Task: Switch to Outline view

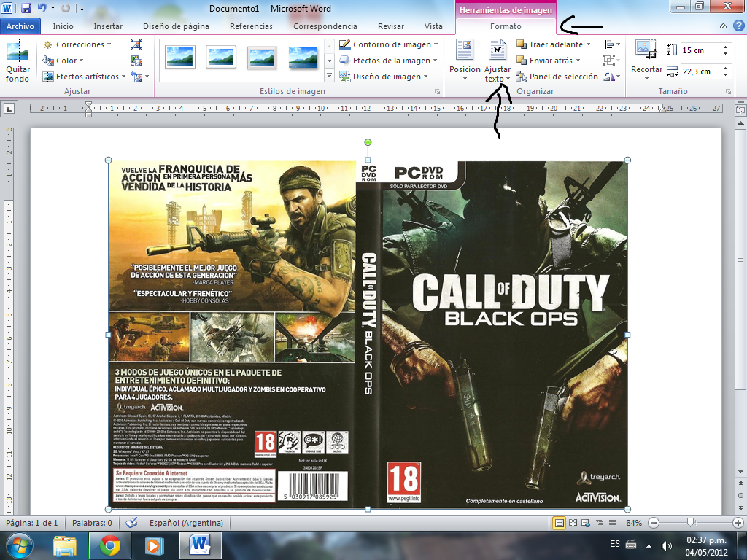Action: tap(600, 523)
